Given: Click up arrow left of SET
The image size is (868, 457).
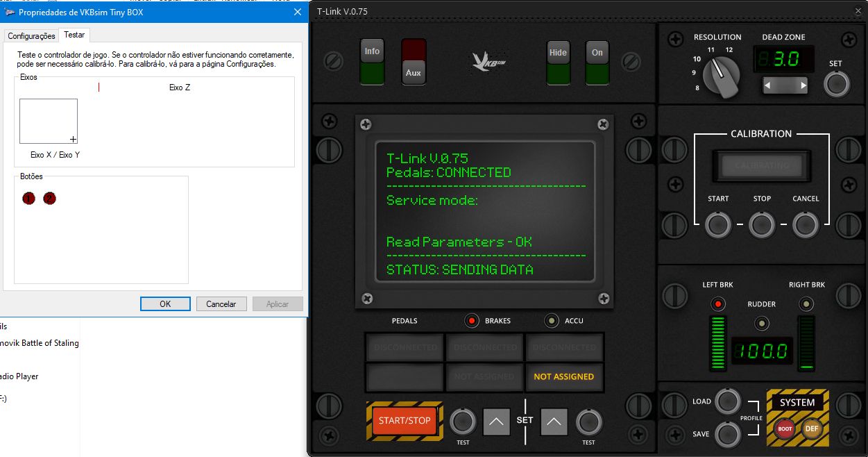Looking at the screenshot, I should (x=497, y=422).
